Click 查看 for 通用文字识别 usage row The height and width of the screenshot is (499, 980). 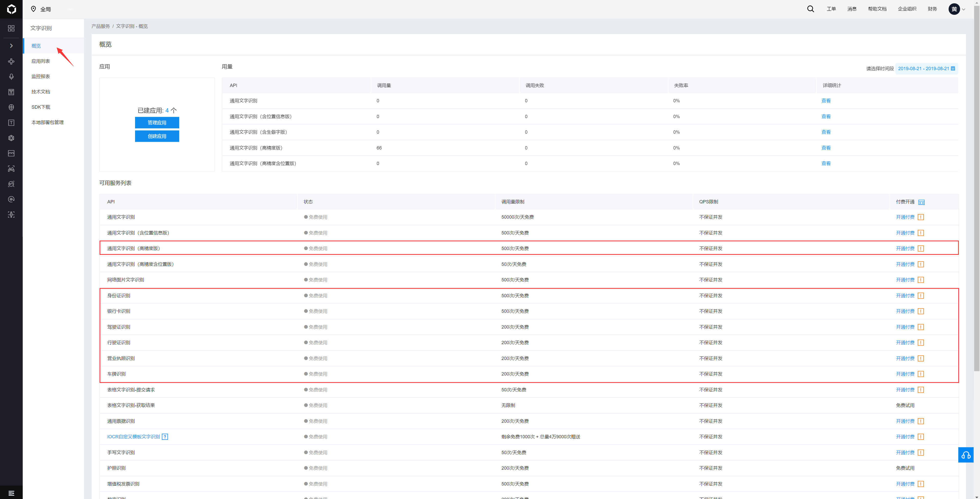pos(826,101)
